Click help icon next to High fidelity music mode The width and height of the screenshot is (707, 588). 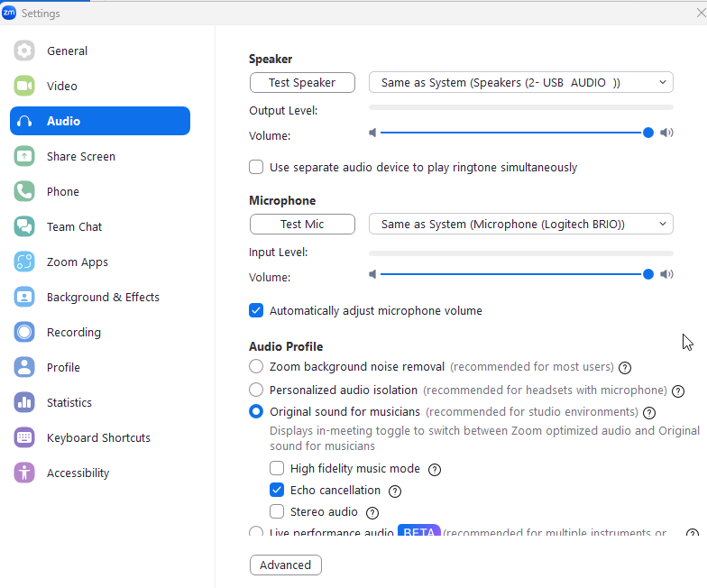point(435,470)
